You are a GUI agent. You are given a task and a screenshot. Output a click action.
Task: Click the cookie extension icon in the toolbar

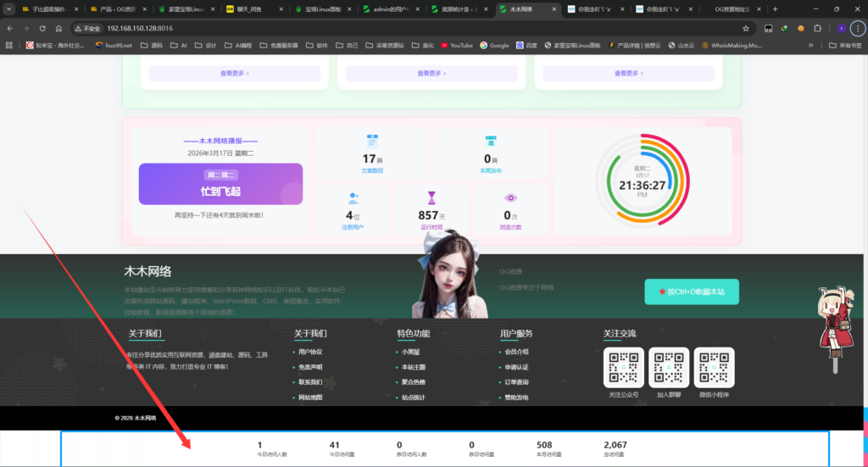coord(801,28)
